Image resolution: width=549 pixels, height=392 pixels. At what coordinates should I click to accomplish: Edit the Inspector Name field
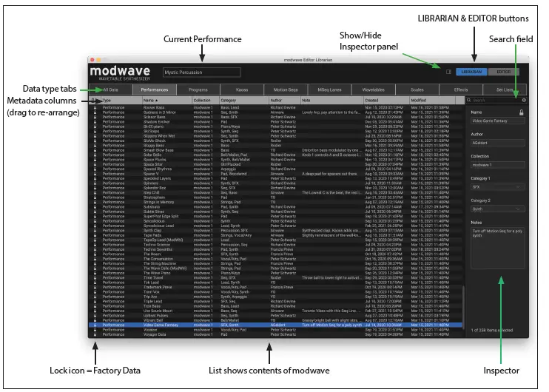[x=497, y=121]
